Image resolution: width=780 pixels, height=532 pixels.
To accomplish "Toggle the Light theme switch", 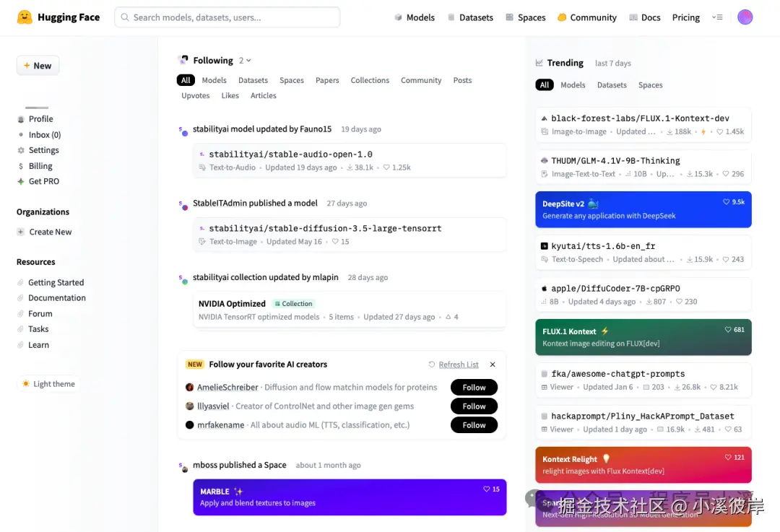I will tap(48, 384).
